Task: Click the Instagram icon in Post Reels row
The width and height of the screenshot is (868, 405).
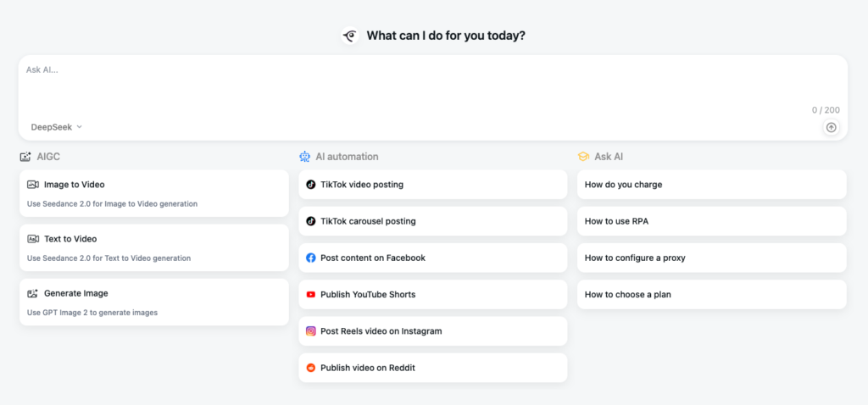Action: coord(311,330)
